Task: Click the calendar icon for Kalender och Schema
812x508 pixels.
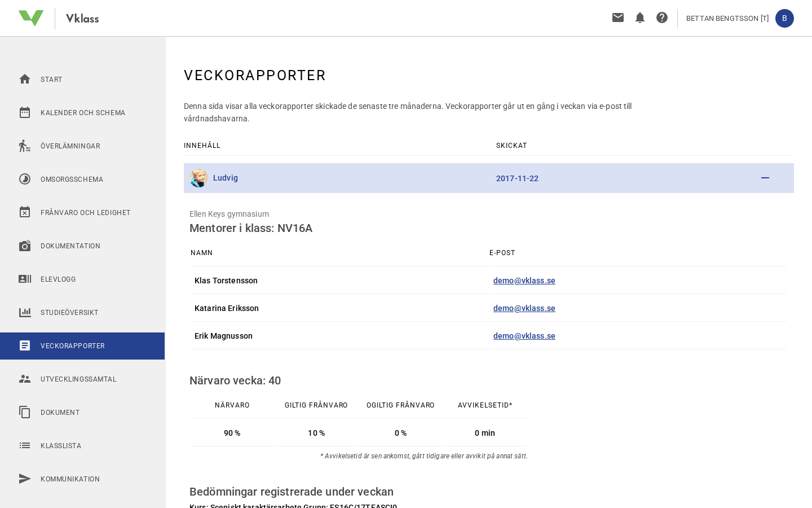Action: (25, 112)
